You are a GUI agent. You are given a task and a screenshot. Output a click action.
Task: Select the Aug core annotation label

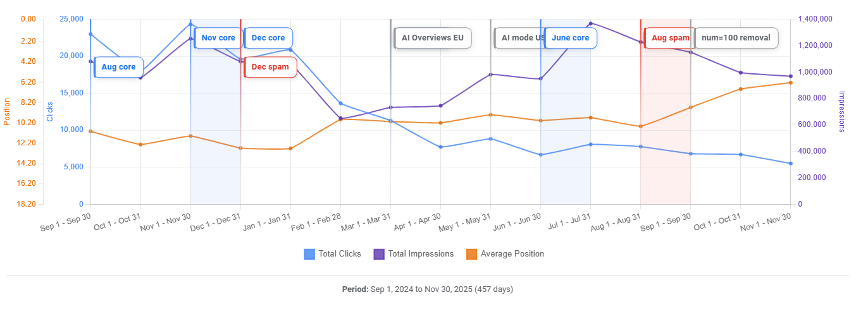(x=119, y=67)
